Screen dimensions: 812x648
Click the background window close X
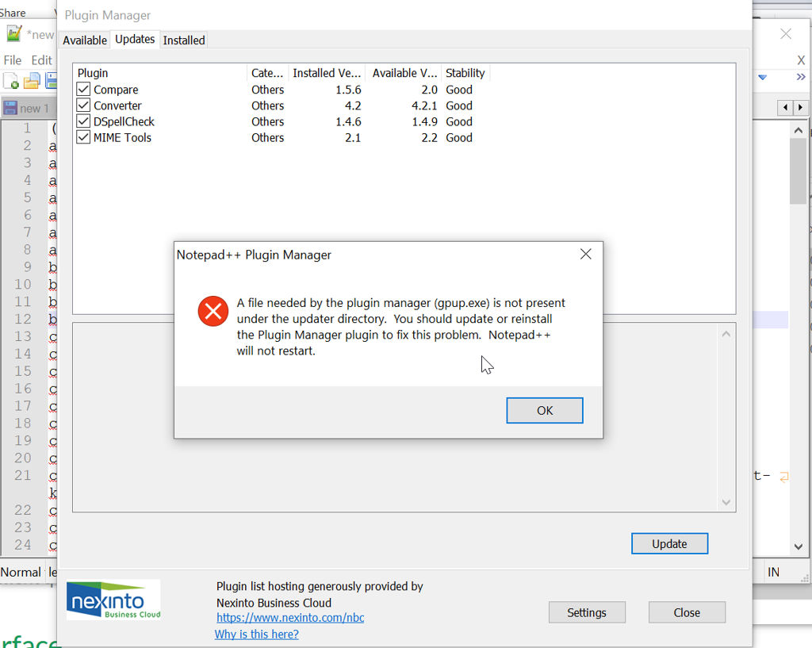coord(786,33)
